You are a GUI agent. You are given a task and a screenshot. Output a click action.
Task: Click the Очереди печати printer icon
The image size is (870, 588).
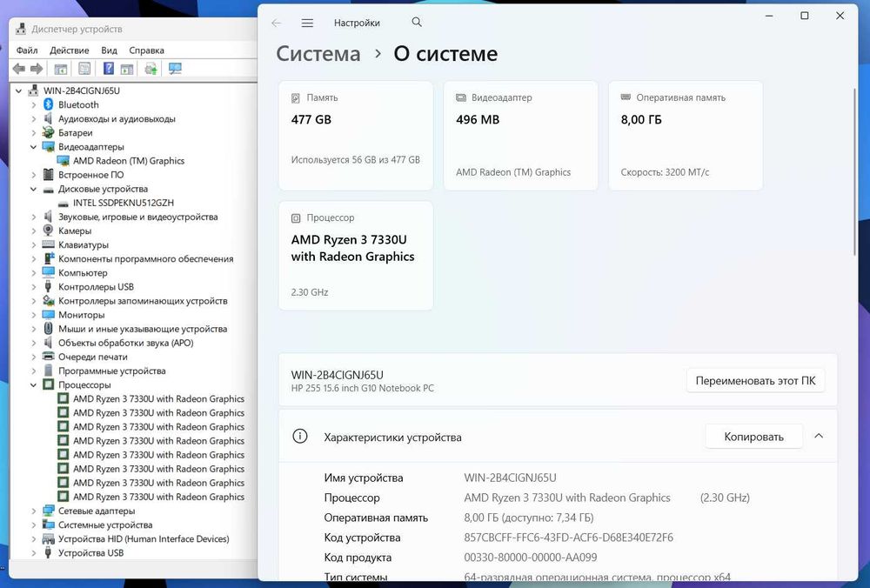click(48, 356)
